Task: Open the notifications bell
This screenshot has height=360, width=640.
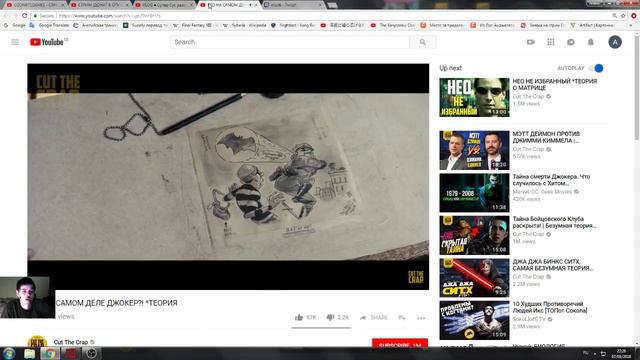Action: [x=591, y=42]
